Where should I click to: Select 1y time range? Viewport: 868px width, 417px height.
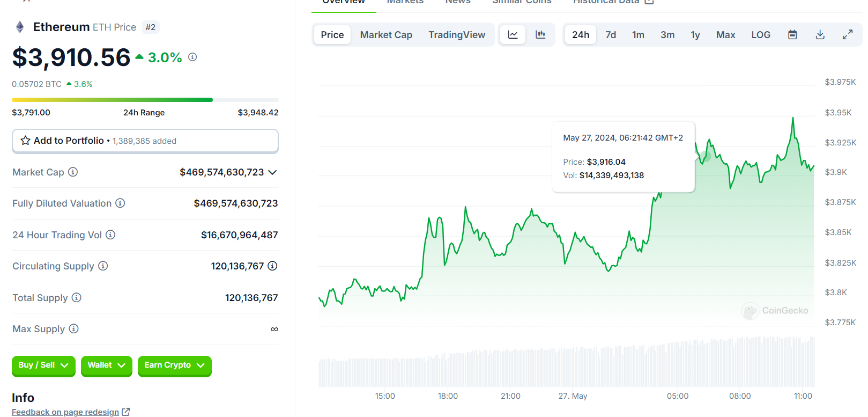695,35
